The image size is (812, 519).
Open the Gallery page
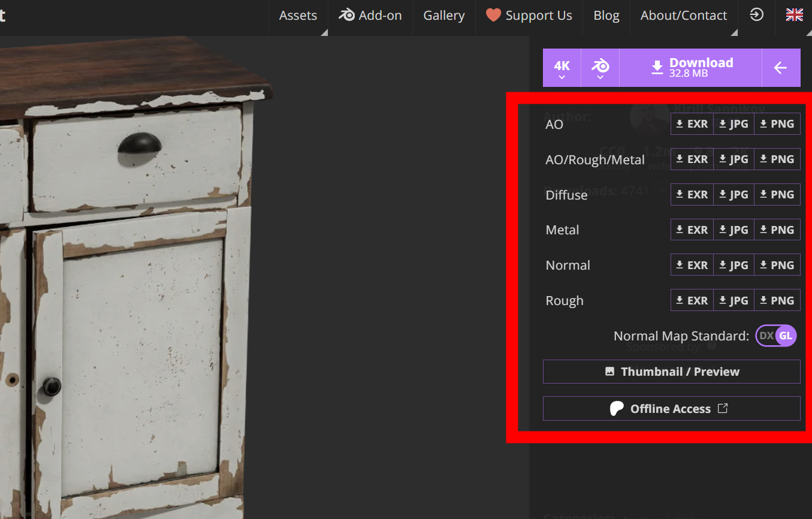point(443,16)
